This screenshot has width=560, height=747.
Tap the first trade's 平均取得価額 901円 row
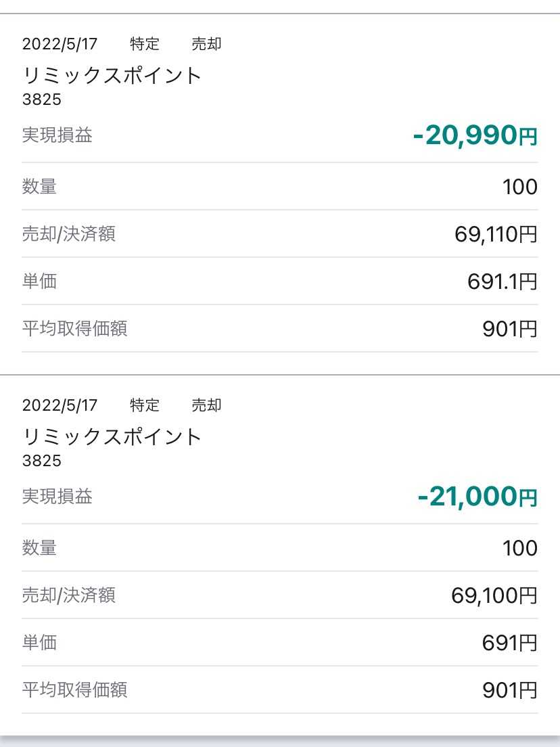pos(280,328)
